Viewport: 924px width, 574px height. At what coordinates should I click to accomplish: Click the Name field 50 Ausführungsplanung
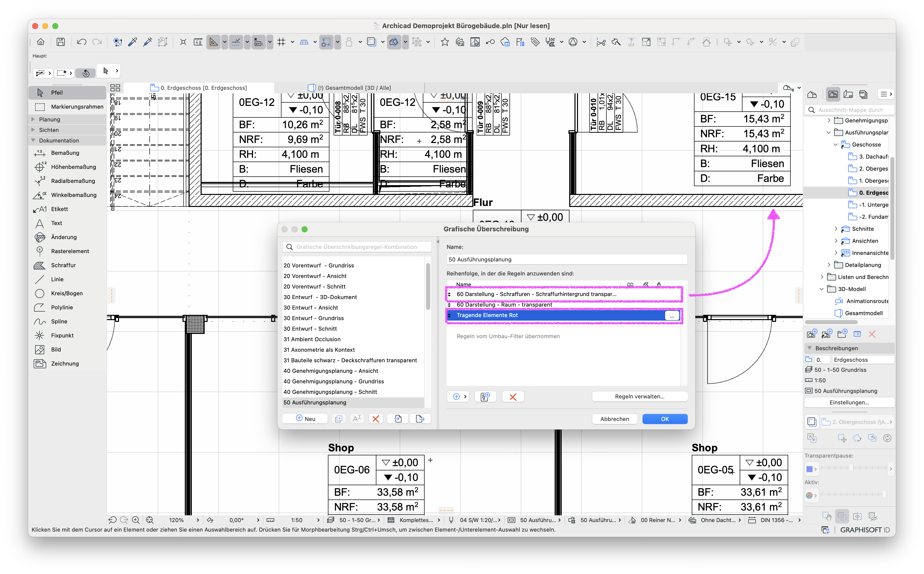[x=566, y=260]
